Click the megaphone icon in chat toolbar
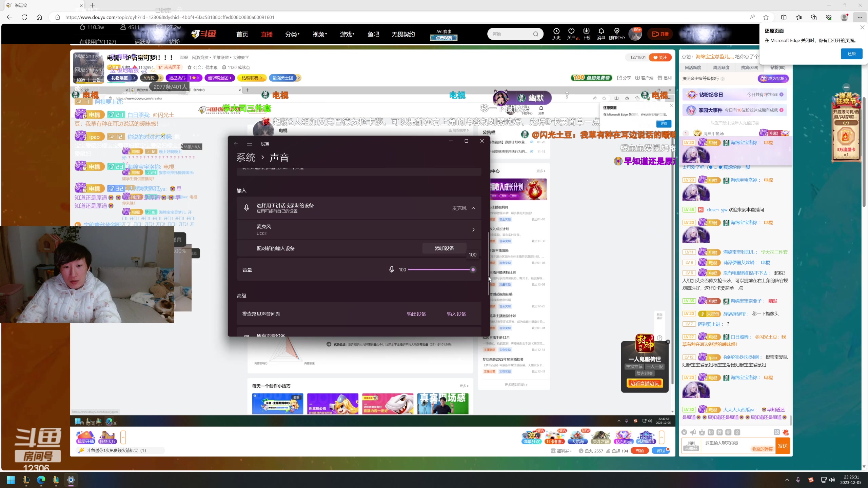 693,432
